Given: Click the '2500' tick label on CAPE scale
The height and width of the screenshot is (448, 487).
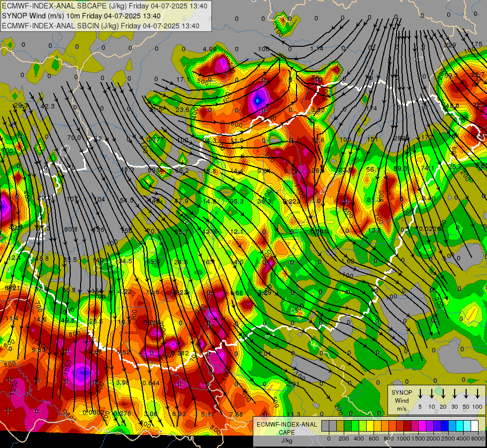Looking at the screenshot, I should 448,439.
